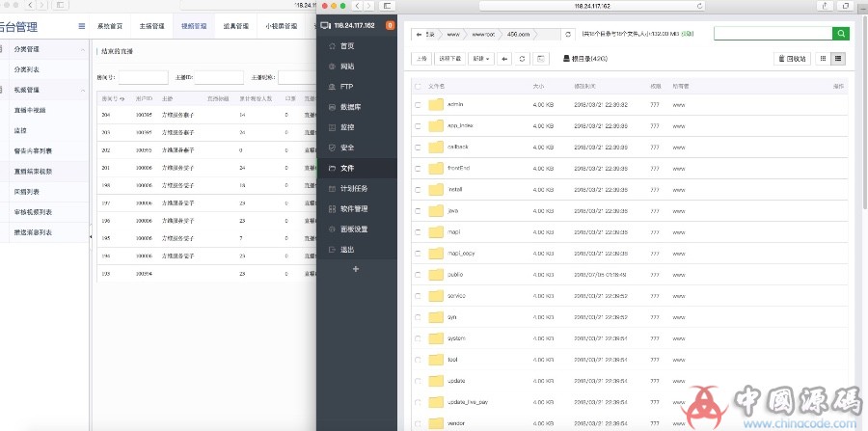
Task: Open 主播管理 tab in back window
Action: point(151,26)
